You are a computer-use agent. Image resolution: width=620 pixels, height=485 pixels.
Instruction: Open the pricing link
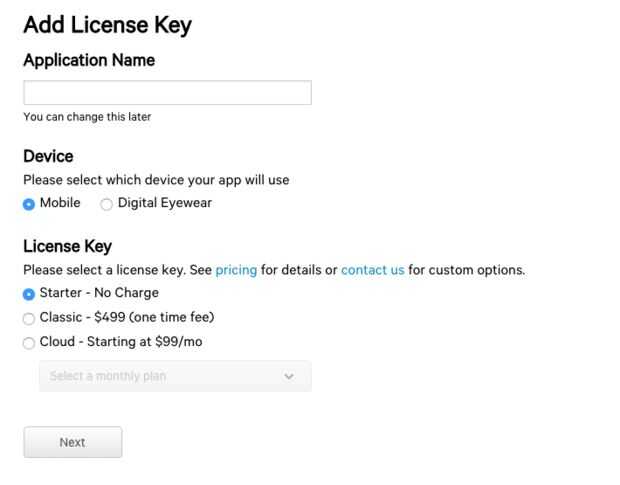coord(236,270)
